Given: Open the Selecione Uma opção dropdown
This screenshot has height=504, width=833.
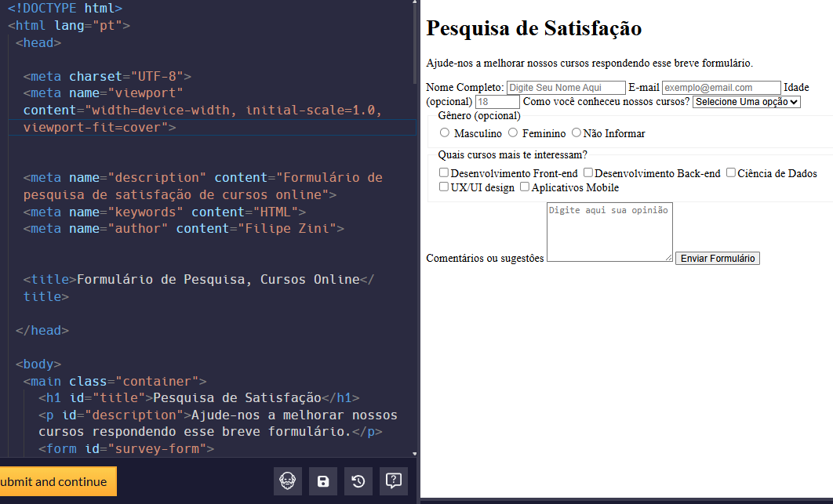Looking at the screenshot, I should click(747, 101).
